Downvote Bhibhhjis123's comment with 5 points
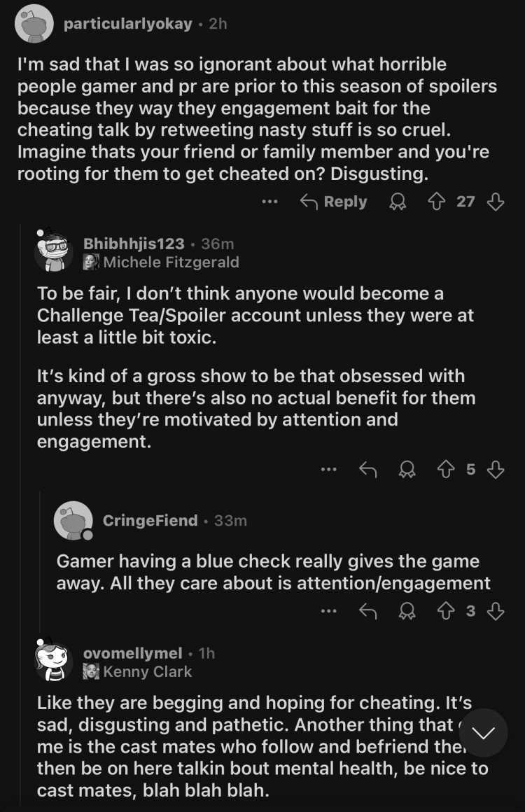Viewport: 525px width, 812px height. pos(496,470)
